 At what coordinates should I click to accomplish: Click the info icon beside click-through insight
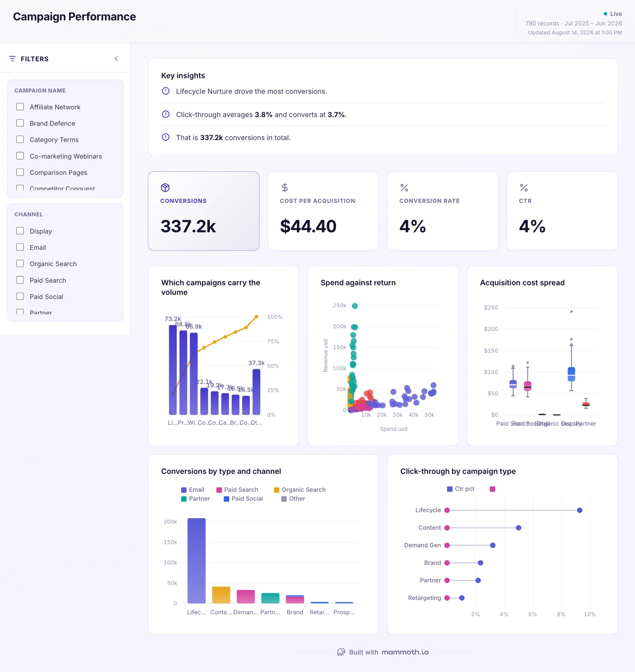coord(166,114)
